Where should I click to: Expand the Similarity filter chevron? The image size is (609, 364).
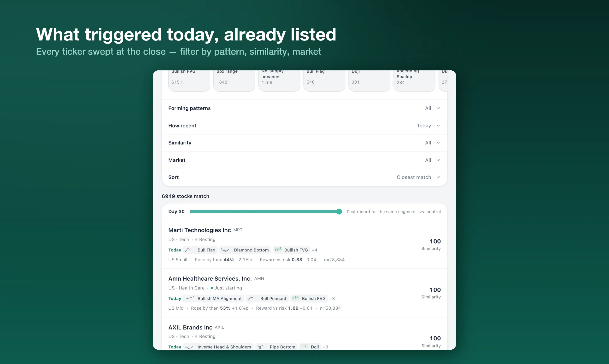[x=438, y=143]
